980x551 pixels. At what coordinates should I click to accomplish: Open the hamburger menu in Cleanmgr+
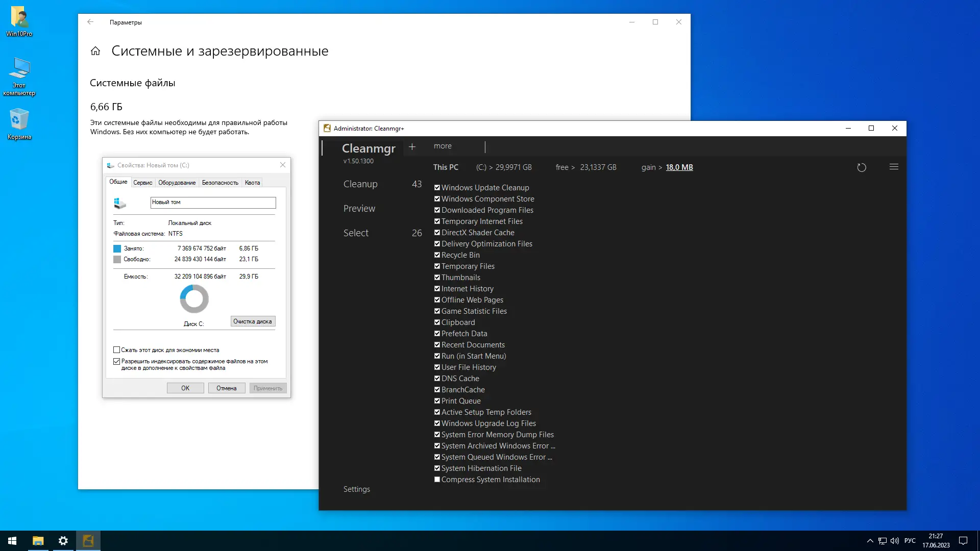[x=894, y=167]
